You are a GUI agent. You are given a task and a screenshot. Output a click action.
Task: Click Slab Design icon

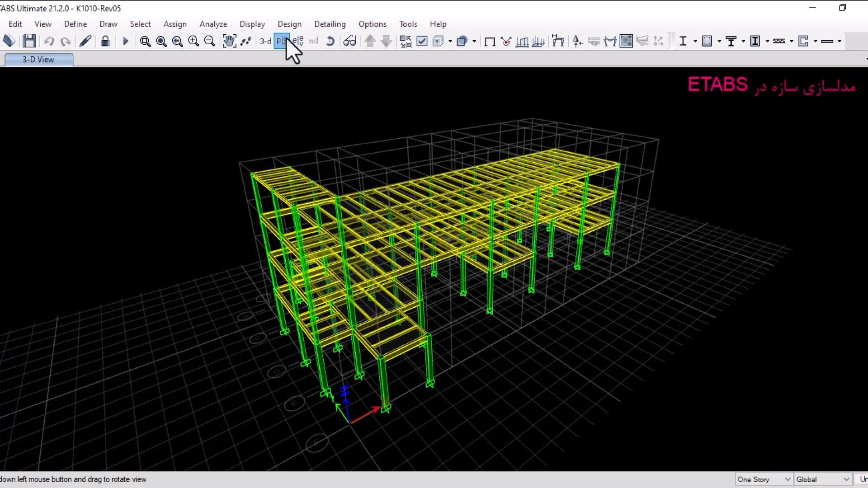pyautogui.click(x=827, y=42)
